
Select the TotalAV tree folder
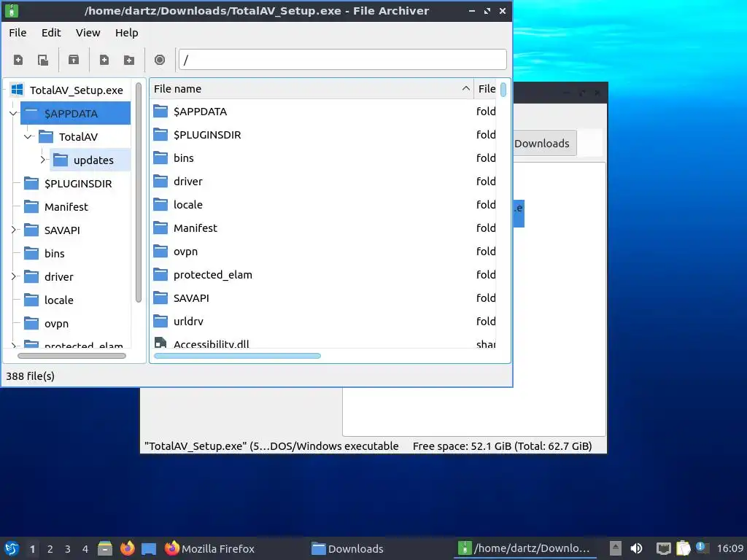click(79, 136)
